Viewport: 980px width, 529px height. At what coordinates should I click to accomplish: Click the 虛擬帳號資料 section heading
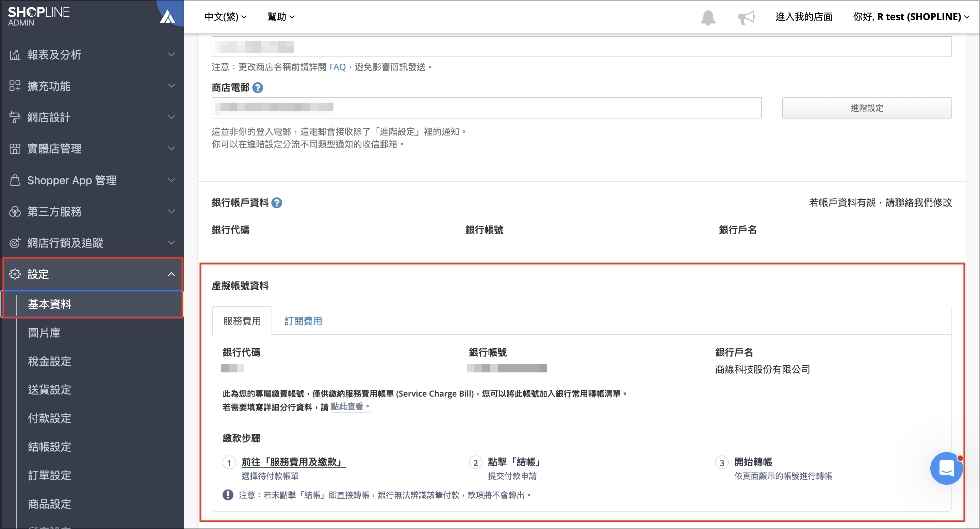(240, 286)
